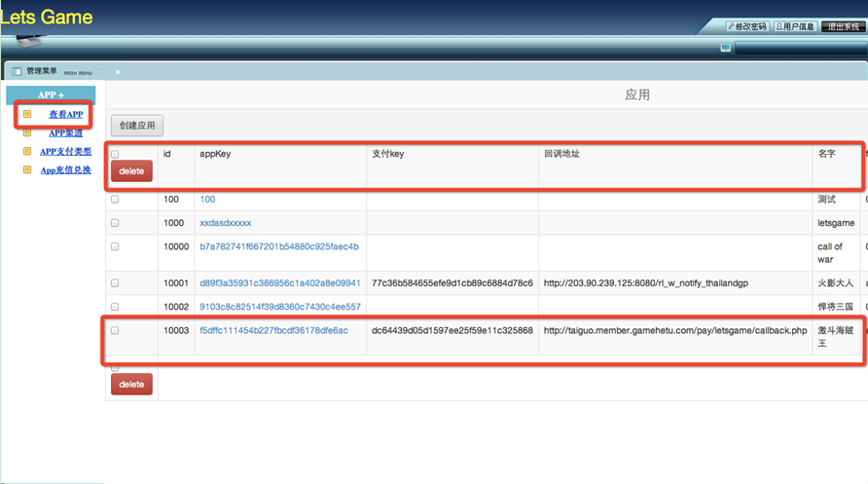
Task: Click 退出系统 to log out
Action: tap(843, 26)
